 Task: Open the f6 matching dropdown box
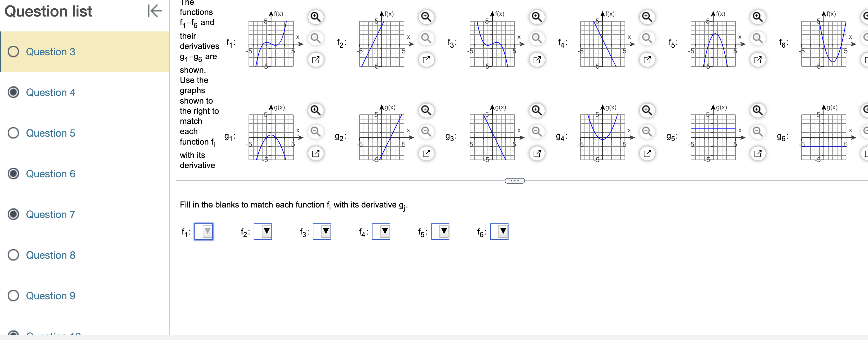coord(499,232)
